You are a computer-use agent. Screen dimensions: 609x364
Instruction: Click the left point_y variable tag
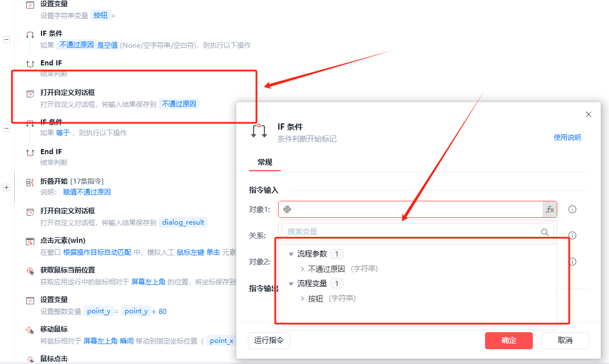pos(98,311)
